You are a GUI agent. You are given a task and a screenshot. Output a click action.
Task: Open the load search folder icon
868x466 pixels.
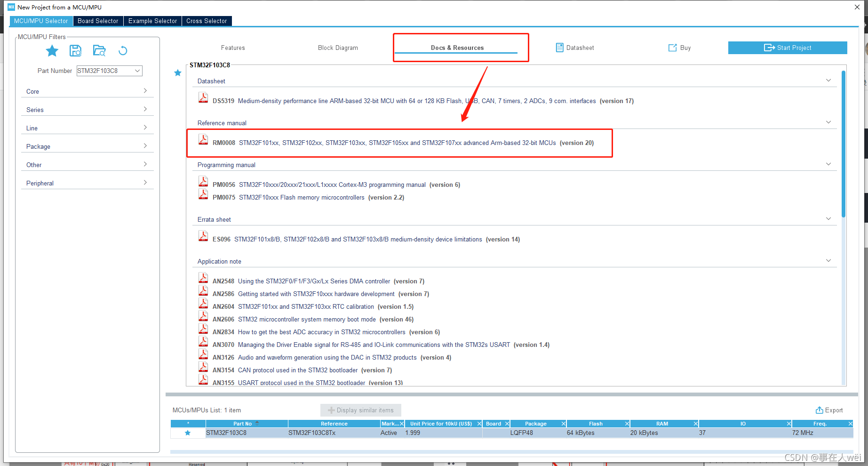click(x=99, y=51)
